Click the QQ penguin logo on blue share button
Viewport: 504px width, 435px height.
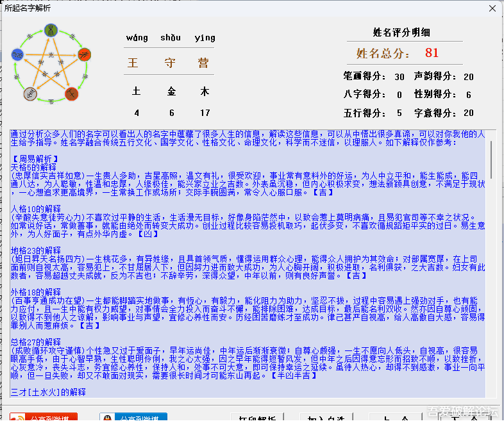[108, 418]
